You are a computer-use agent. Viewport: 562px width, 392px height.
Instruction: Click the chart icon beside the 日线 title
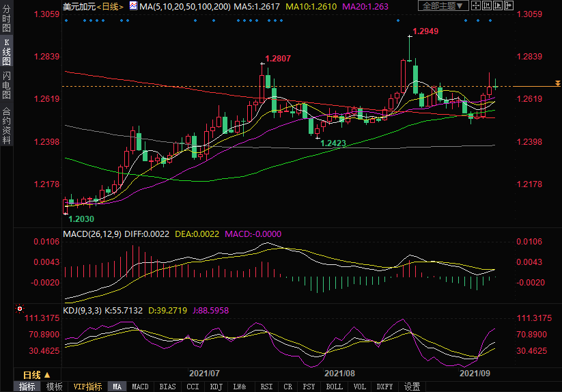[x=131, y=6]
